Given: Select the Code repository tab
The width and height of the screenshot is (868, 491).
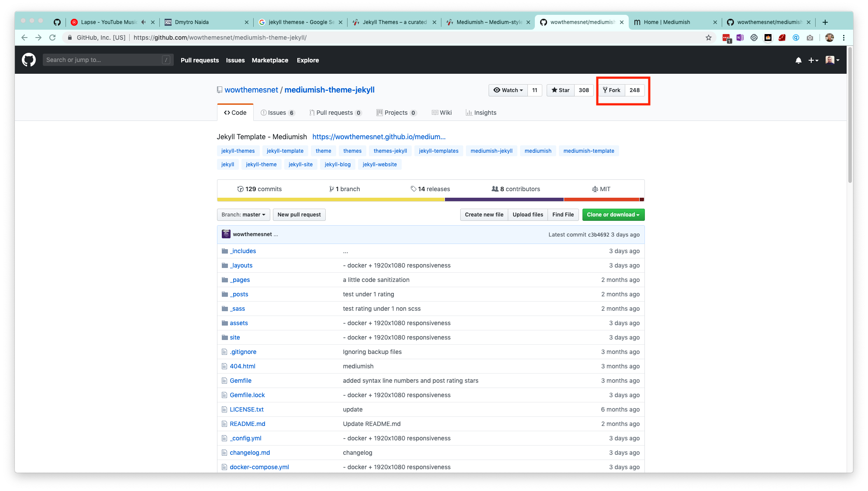Looking at the screenshot, I should point(235,113).
